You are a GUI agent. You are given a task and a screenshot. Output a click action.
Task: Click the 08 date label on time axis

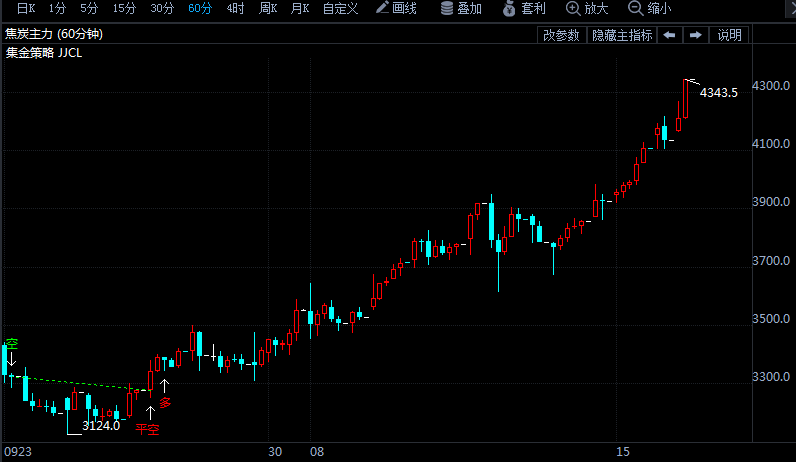point(317,452)
